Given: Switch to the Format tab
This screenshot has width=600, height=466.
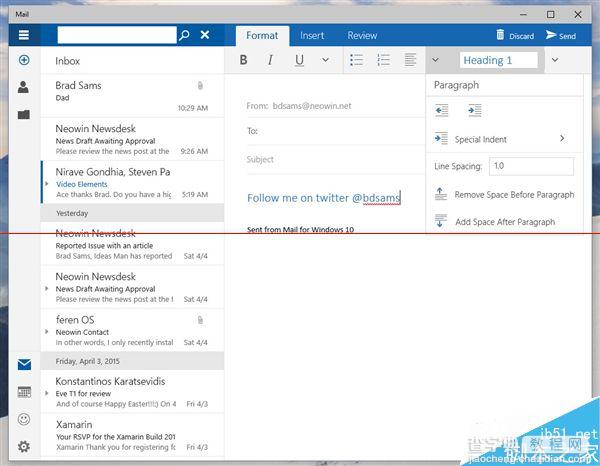Looking at the screenshot, I should point(262,36).
